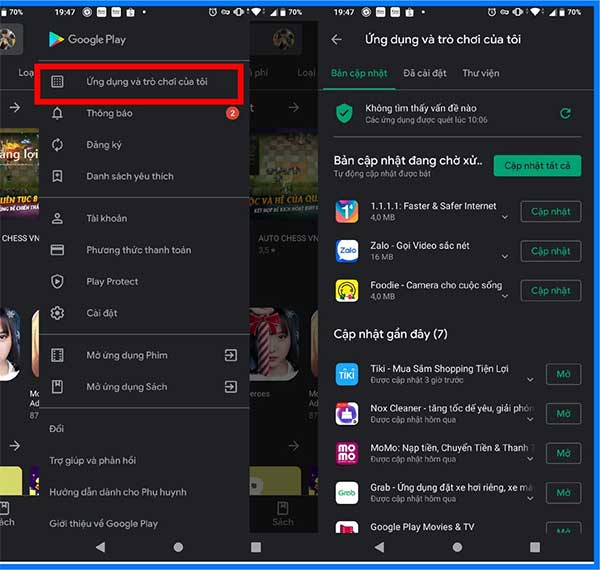Expand details chevron for Zalo

point(505,256)
